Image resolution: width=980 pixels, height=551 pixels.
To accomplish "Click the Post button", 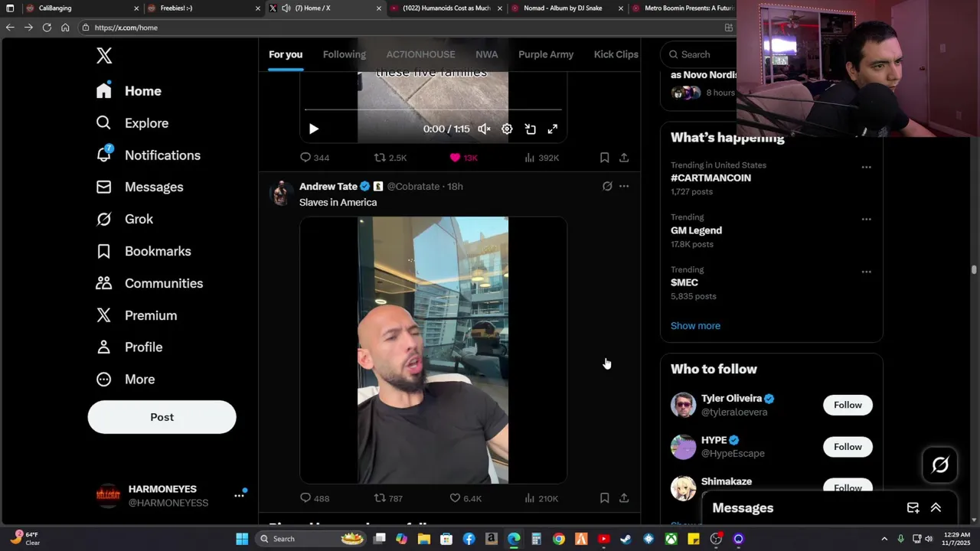I will click(162, 417).
